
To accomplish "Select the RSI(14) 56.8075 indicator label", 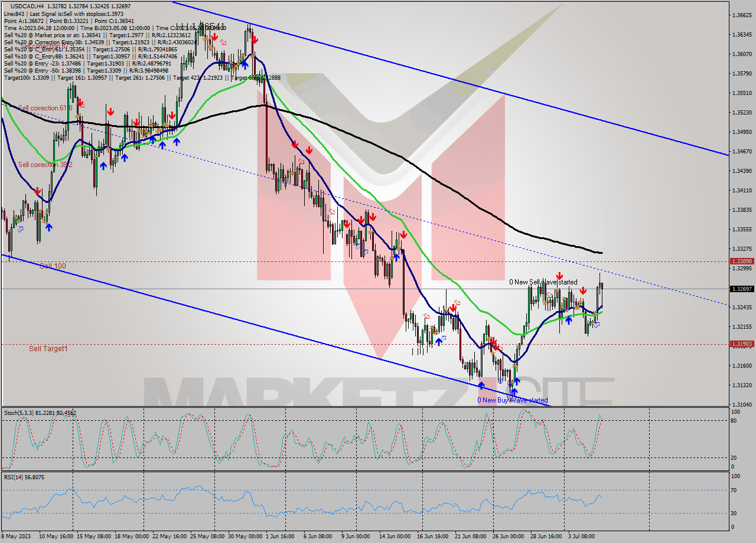I will tap(24, 477).
